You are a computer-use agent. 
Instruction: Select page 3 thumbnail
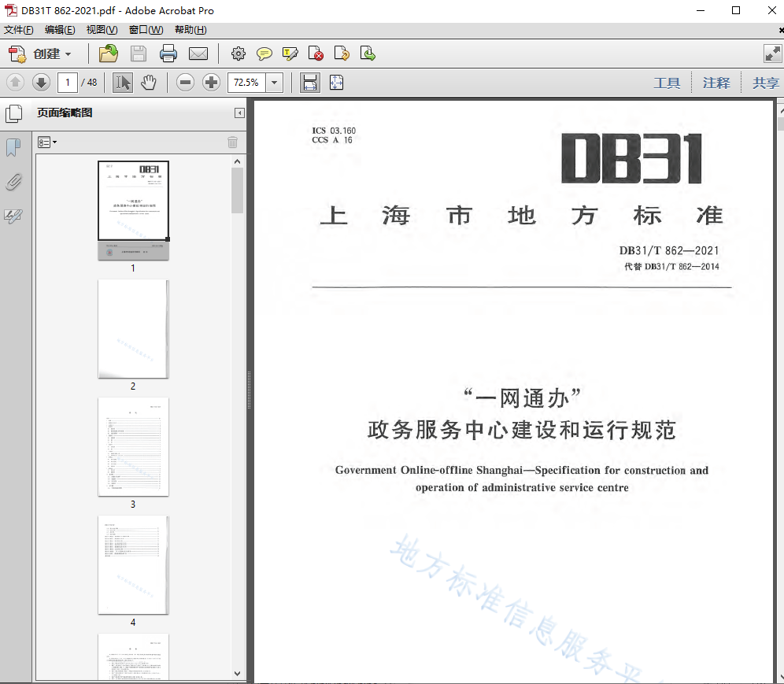click(133, 448)
